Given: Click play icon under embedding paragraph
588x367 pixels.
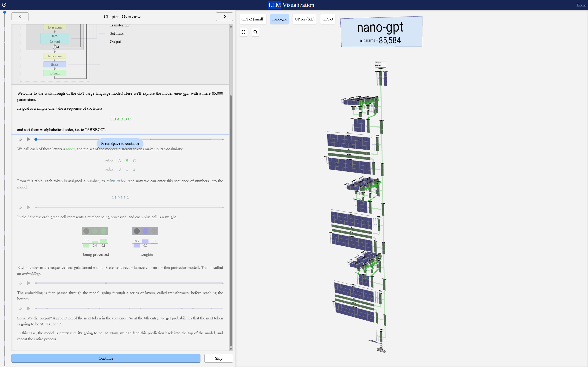Looking at the screenshot, I should point(29,283).
